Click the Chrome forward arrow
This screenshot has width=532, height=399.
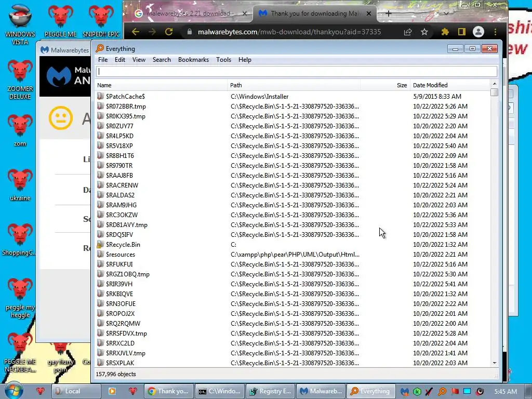[x=152, y=32]
